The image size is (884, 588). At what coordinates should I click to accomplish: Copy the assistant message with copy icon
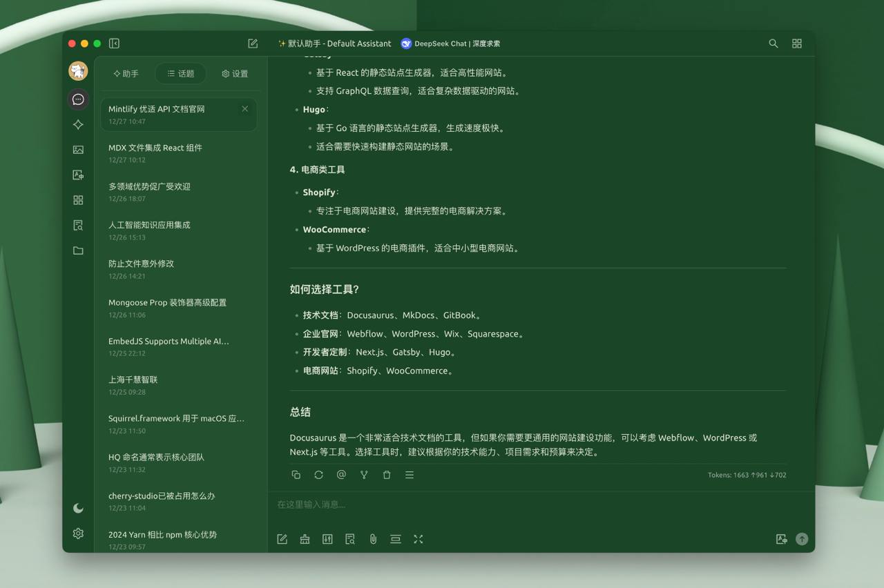[296, 475]
